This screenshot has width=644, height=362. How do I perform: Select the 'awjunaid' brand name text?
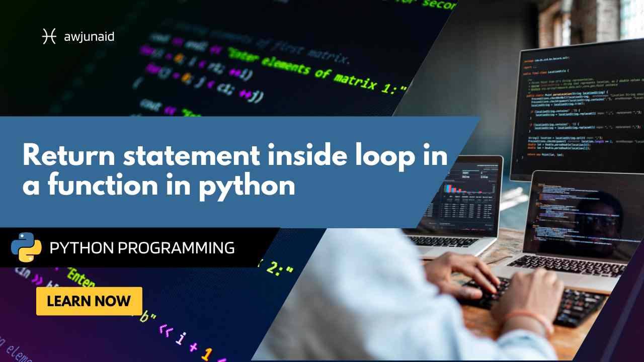click(x=90, y=37)
